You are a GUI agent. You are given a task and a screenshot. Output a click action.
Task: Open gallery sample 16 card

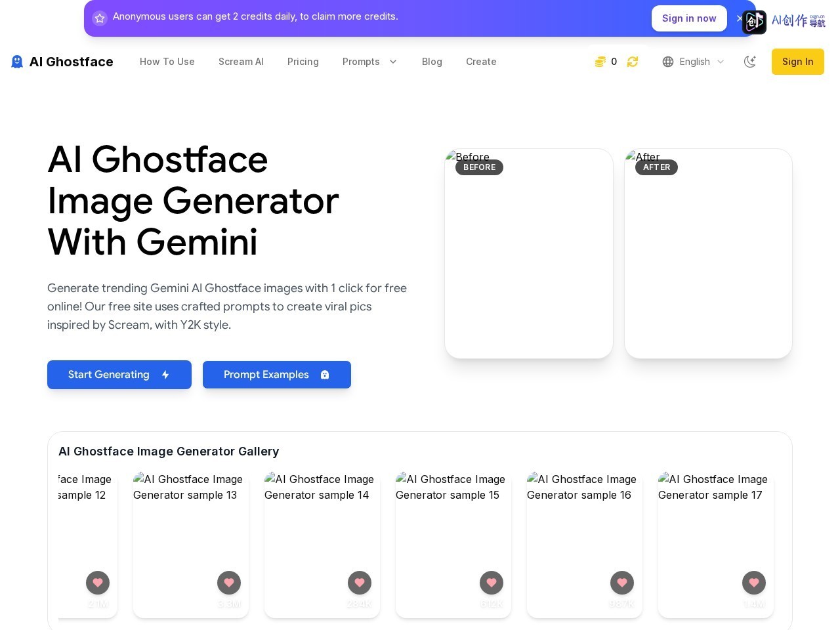tap(585, 545)
